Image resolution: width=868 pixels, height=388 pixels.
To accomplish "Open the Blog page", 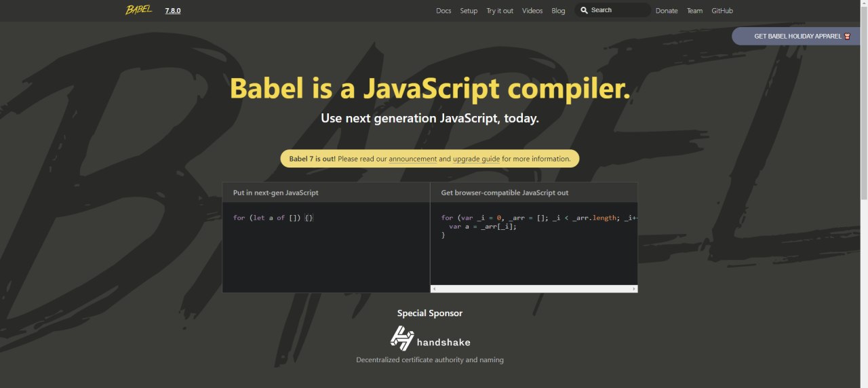I will [558, 11].
